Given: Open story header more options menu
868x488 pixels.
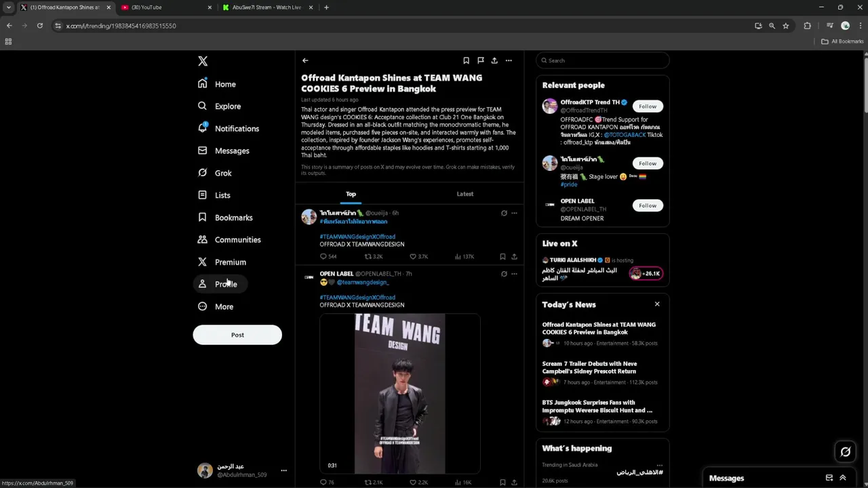Looking at the screenshot, I should coord(509,60).
